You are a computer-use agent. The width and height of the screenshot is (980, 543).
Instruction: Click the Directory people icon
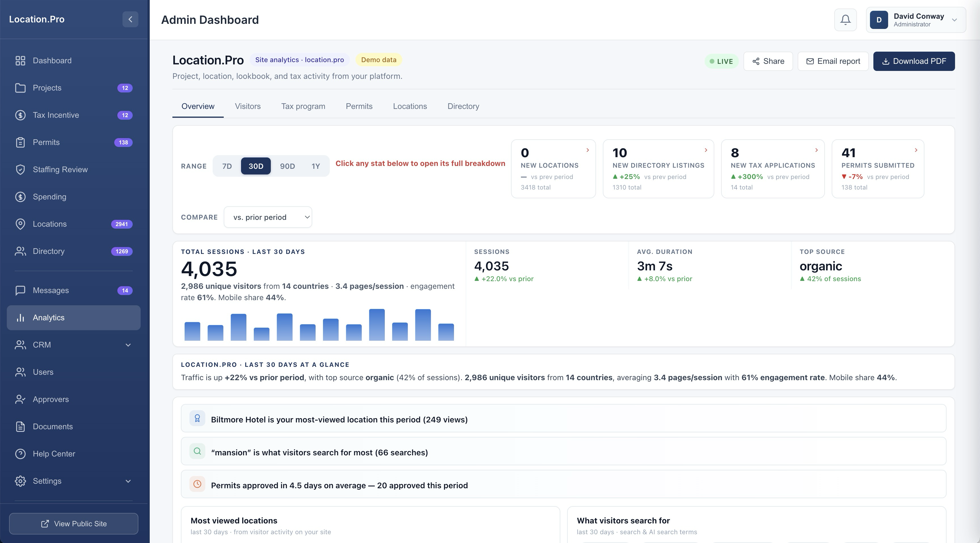[x=20, y=251]
